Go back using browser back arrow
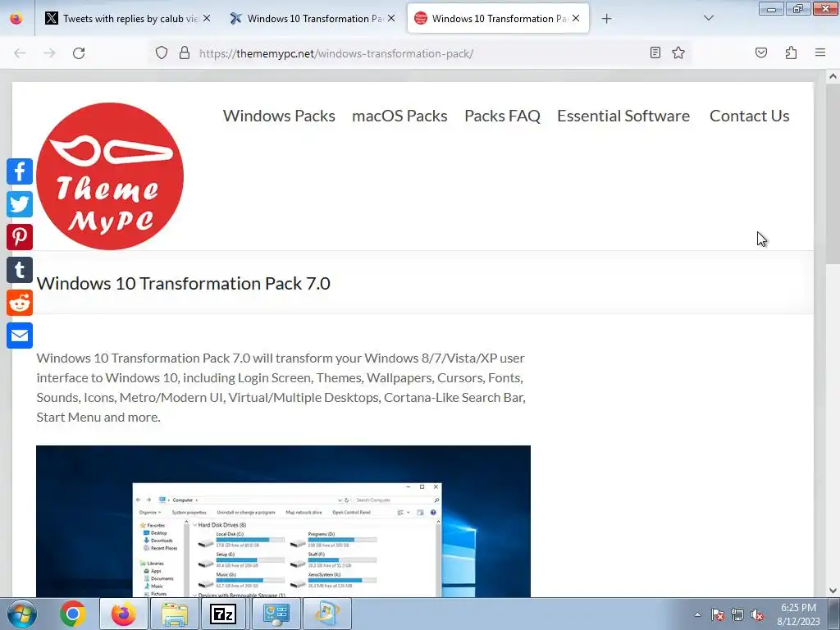This screenshot has height=630, width=840. (20, 53)
